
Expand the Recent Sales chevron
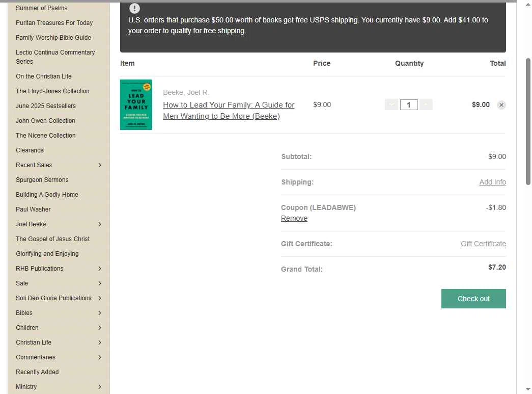100,165
